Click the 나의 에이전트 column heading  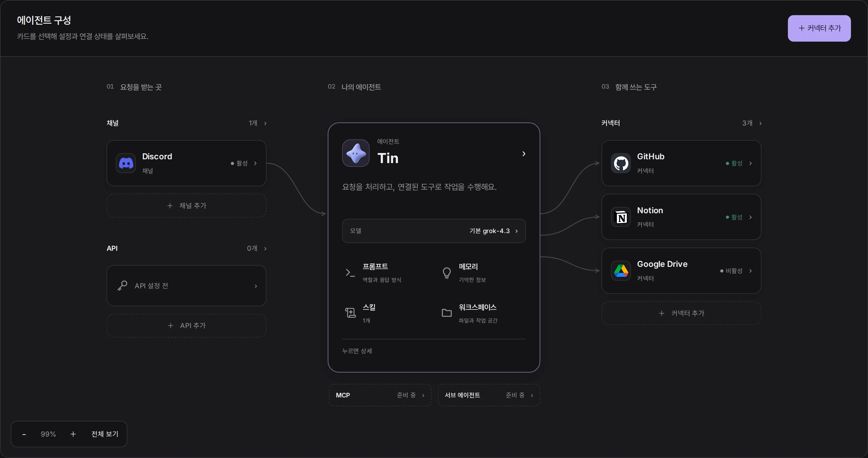pyautogui.click(x=361, y=87)
